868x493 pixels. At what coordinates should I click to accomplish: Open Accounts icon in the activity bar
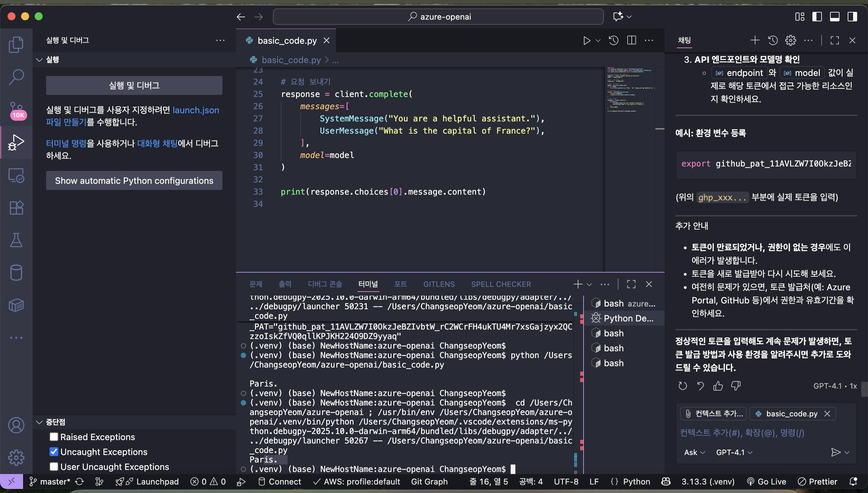point(16,425)
